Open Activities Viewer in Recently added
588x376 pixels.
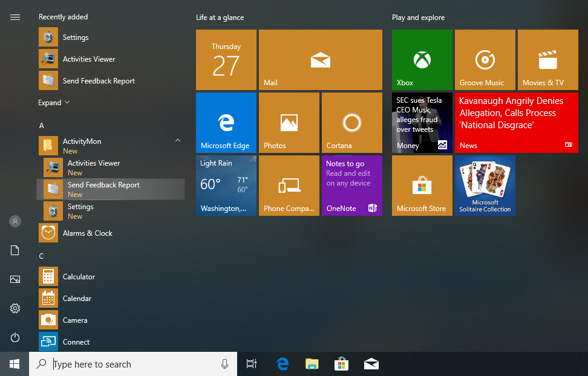coord(111,59)
